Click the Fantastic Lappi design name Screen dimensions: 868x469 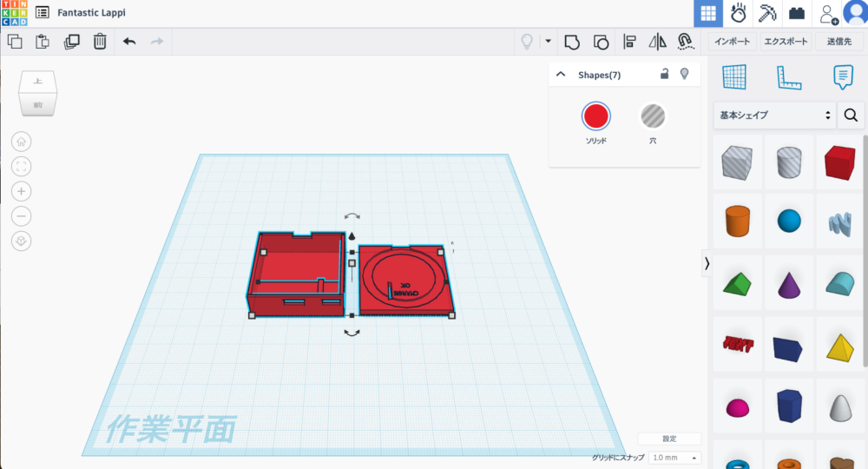[91, 12]
